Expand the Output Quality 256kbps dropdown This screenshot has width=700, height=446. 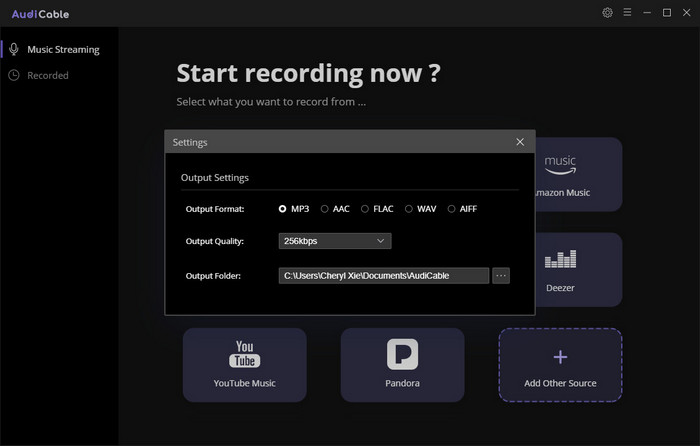coord(334,241)
